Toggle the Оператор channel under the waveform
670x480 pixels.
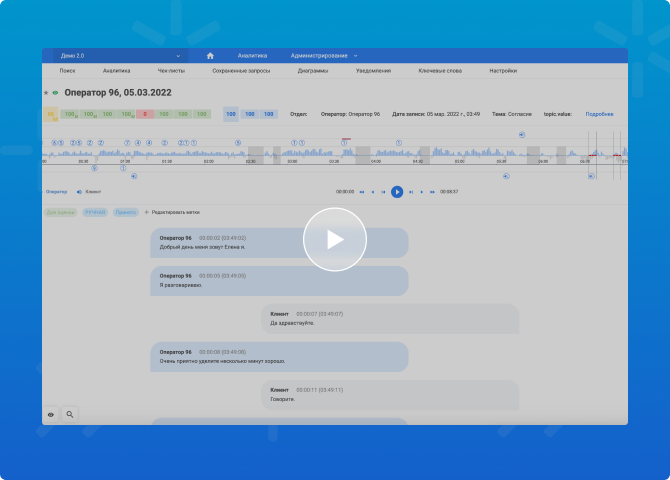56,191
